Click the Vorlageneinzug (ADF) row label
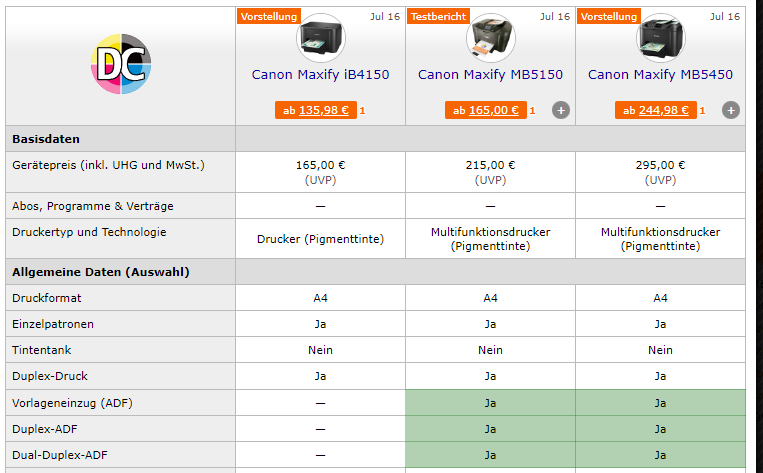763x473 pixels. click(x=72, y=403)
